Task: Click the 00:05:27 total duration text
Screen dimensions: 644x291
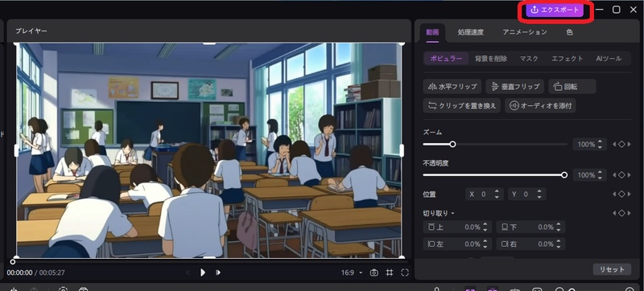Action: 52,273
